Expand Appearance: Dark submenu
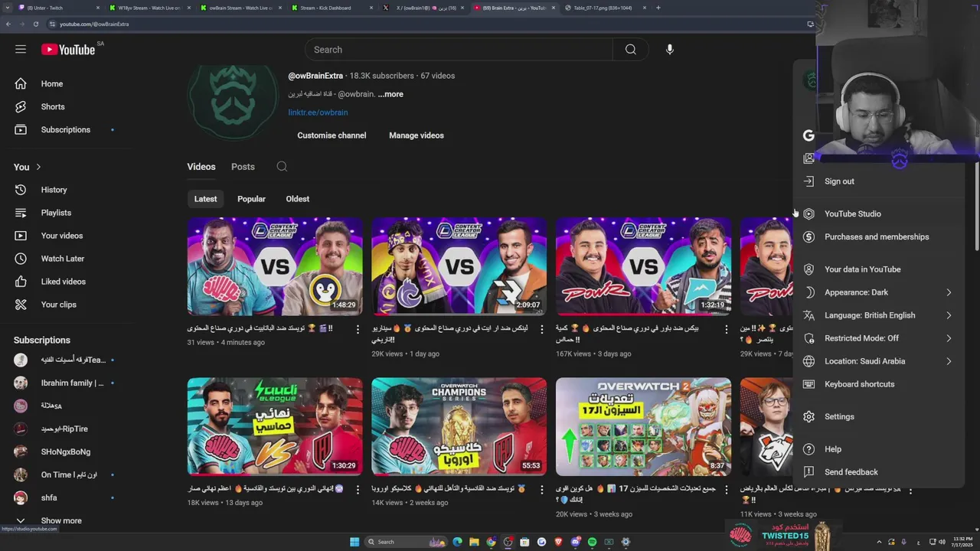The image size is (980, 551). [x=949, y=292]
